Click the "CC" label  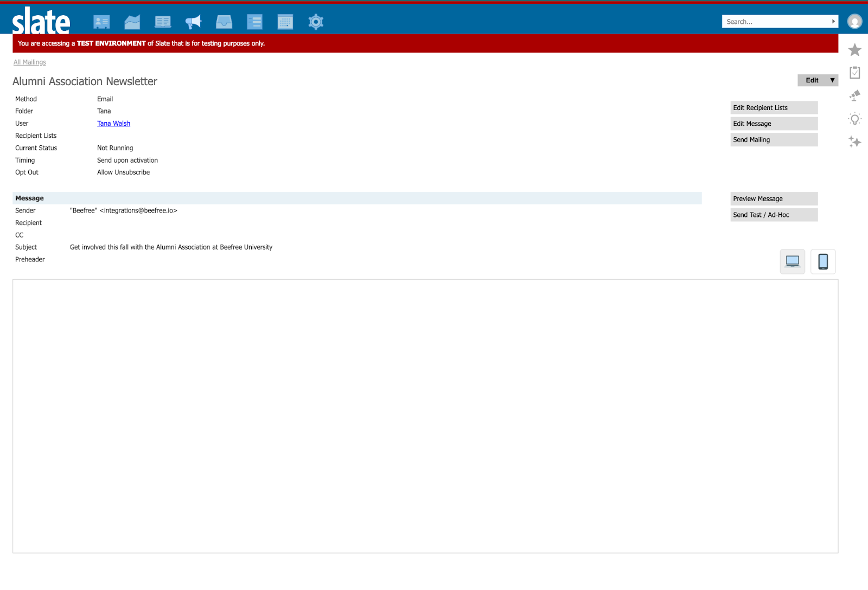pos(20,235)
